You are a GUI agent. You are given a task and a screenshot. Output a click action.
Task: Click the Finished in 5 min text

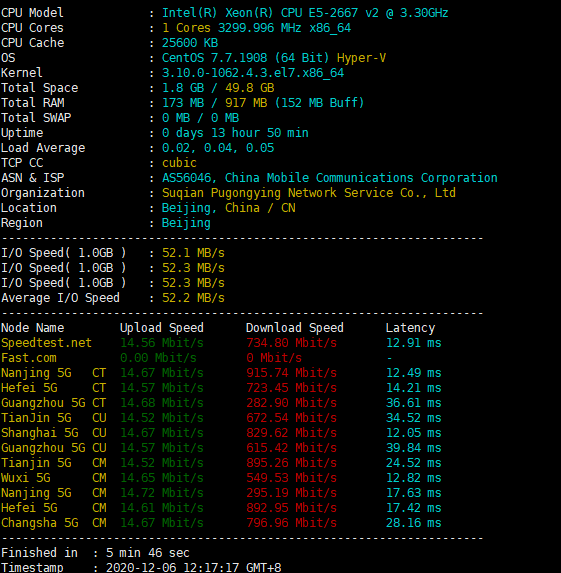(95, 553)
